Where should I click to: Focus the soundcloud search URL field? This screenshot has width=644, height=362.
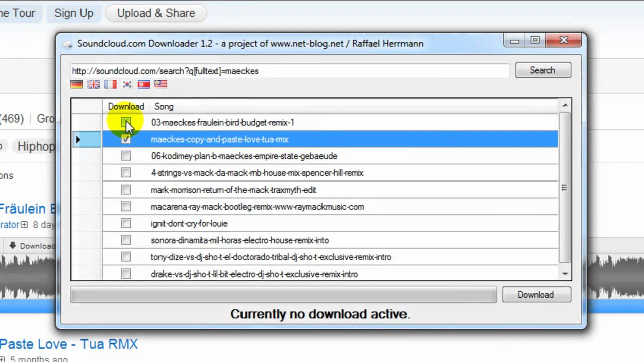click(290, 71)
